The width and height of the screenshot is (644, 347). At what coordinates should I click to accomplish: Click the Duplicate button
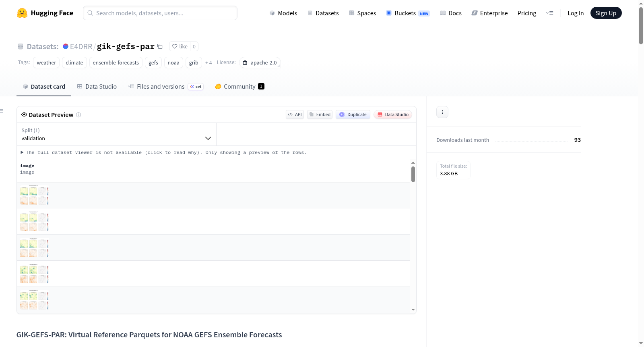(x=353, y=114)
